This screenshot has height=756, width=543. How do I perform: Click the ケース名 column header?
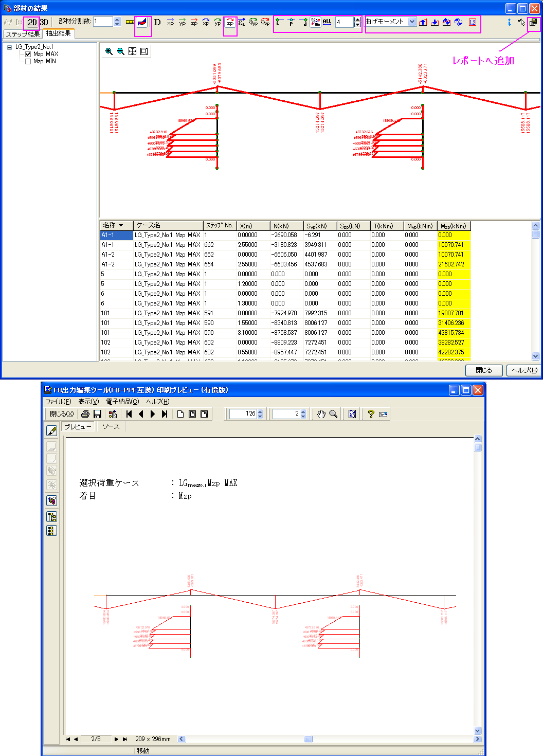click(169, 225)
